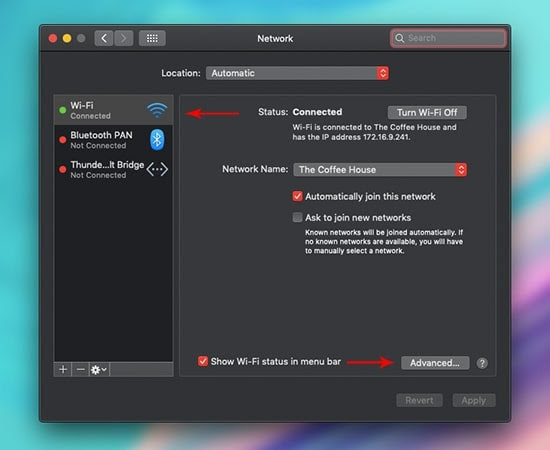Uncheck Automatically join this network
Image resolution: width=550 pixels, height=450 pixels.
click(x=297, y=196)
